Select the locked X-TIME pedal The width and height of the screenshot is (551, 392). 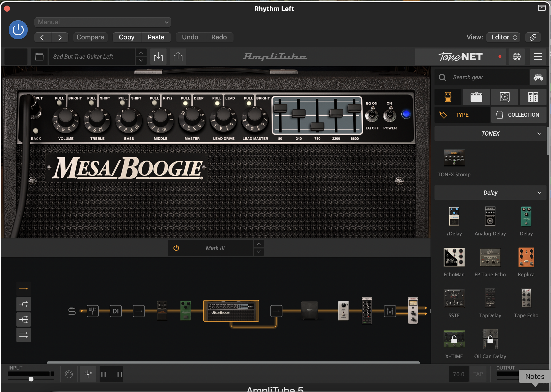(454, 339)
